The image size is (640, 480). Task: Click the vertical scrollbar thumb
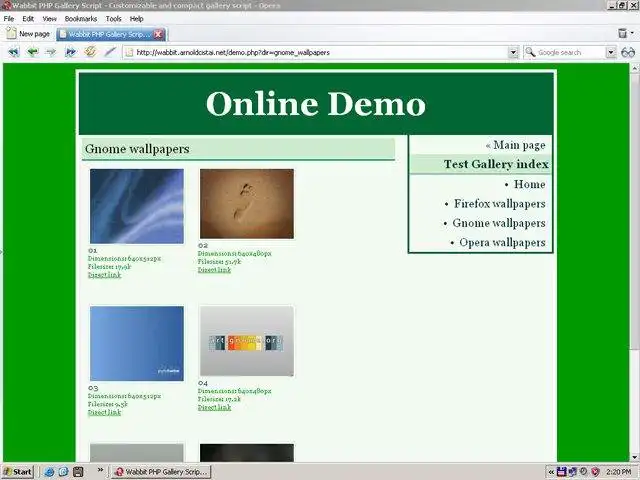[635, 211]
